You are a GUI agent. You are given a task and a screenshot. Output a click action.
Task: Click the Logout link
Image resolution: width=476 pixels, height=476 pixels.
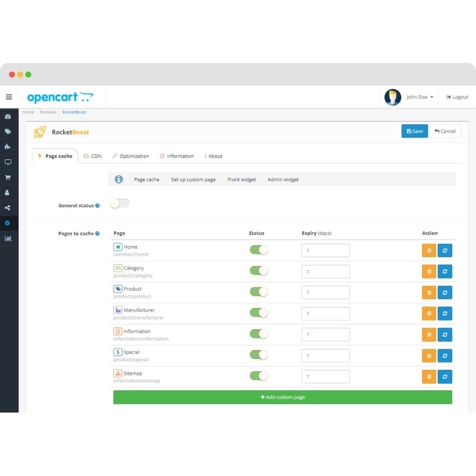457,97
